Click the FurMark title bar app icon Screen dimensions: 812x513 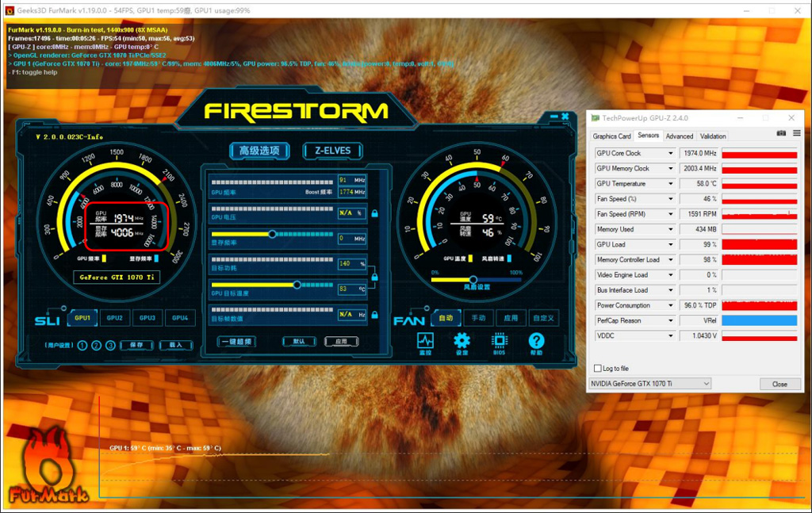pyautogui.click(x=10, y=10)
